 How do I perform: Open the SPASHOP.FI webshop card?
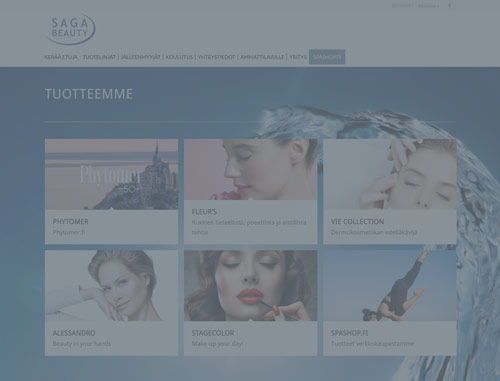tap(390, 303)
